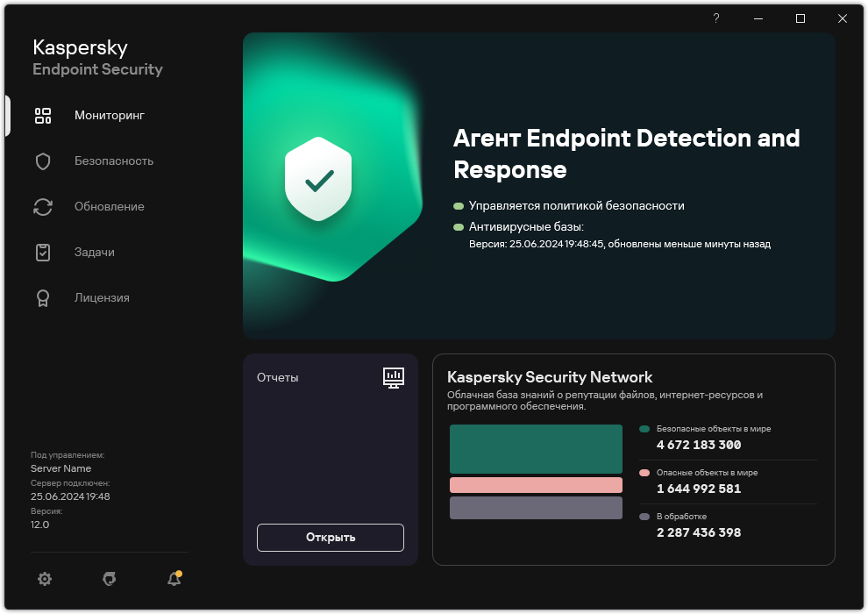Viewport: 868px width, 614px height.
Task: Open notifications via the bell icon
Action: [x=174, y=579]
